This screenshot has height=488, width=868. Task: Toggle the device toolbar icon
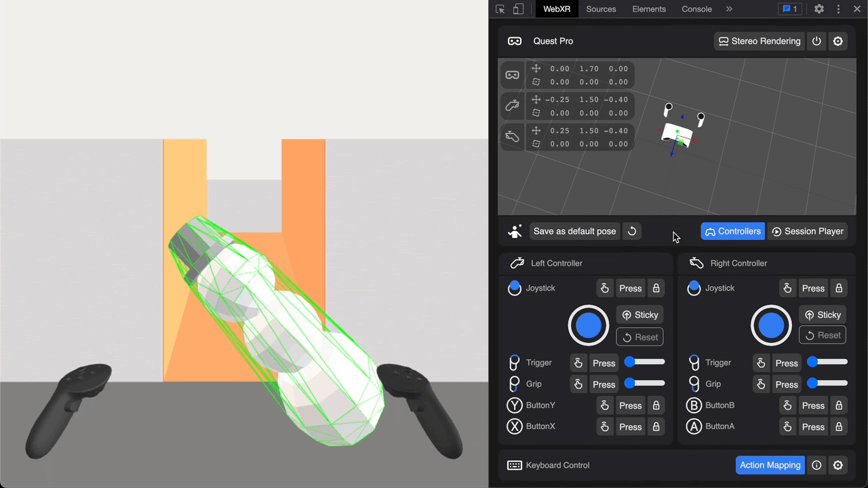(x=518, y=9)
